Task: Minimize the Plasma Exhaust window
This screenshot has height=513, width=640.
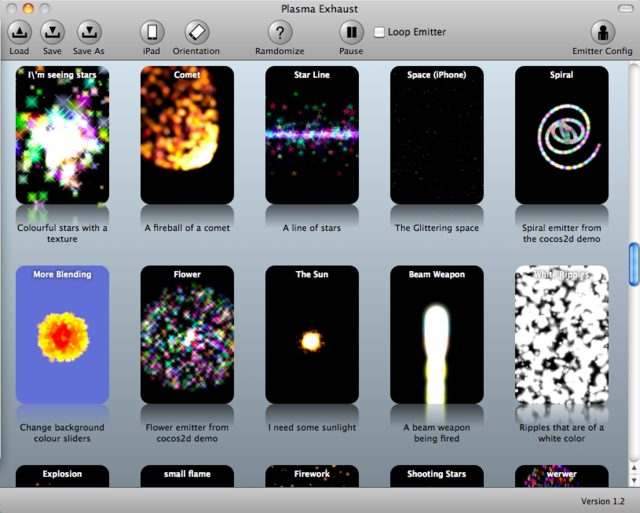Action: pyautogui.click(x=28, y=8)
